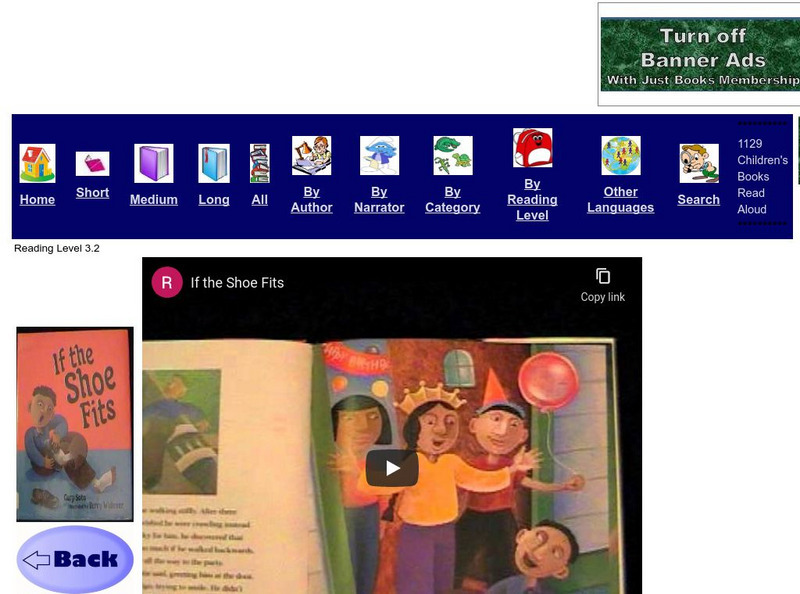Browse the By Author link

tap(312, 200)
